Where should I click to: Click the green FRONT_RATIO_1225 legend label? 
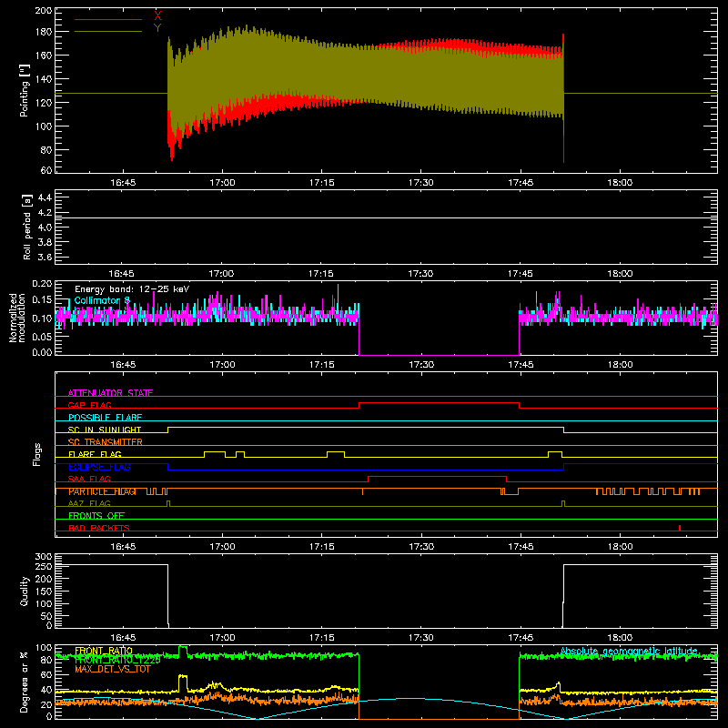(x=117, y=660)
